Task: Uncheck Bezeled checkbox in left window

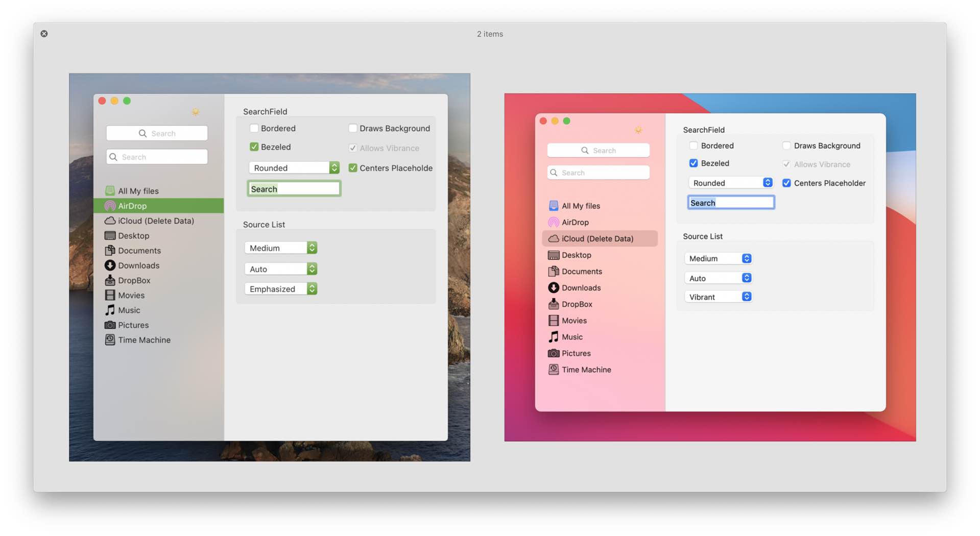Action: pyautogui.click(x=254, y=147)
